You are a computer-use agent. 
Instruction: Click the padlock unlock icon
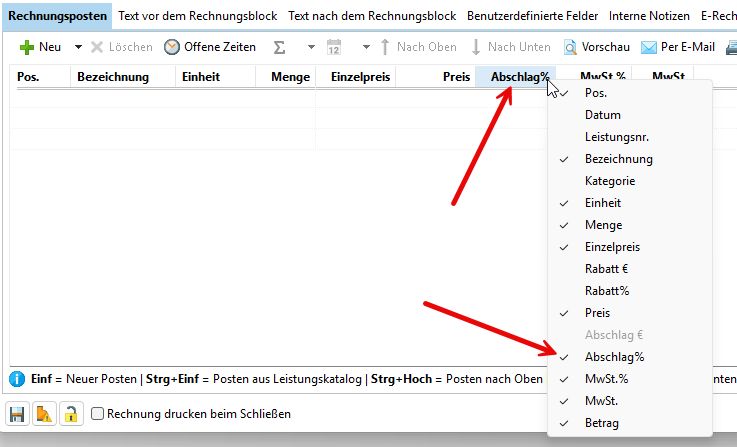point(70,414)
